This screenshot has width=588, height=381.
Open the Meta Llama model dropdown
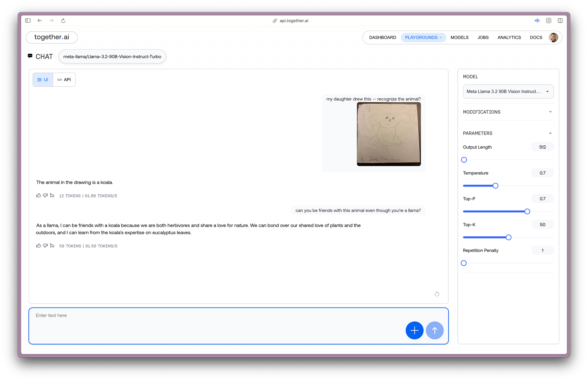(508, 91)
